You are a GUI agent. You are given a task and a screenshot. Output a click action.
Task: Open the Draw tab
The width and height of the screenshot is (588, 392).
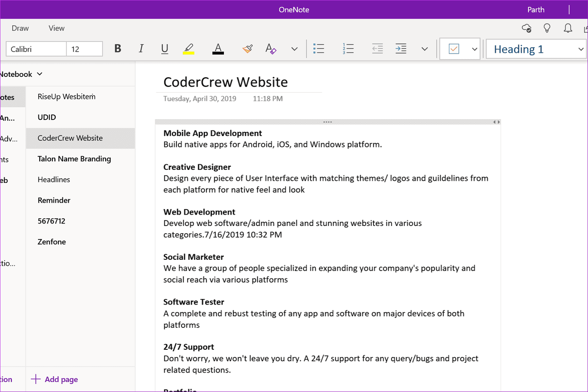20,28
